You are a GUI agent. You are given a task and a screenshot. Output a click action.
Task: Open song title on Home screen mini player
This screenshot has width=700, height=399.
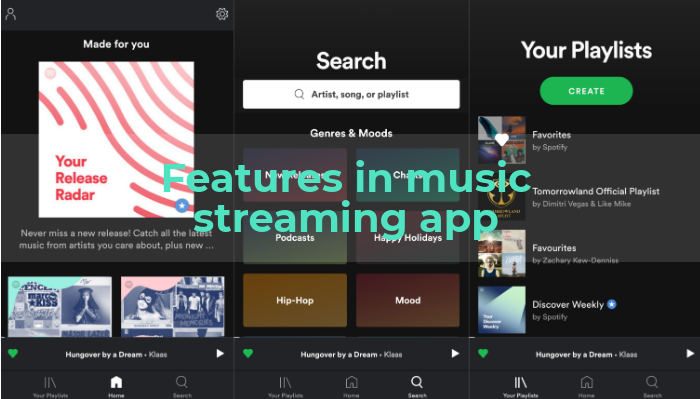116,354
